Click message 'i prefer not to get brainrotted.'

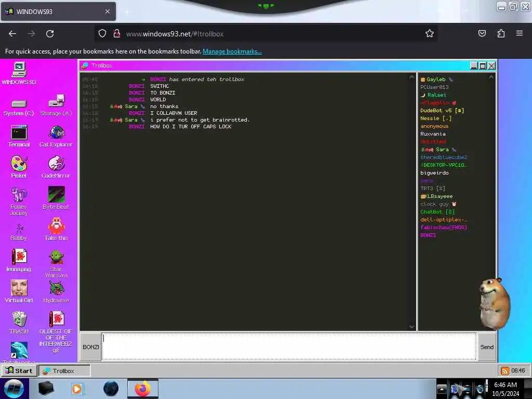point(200,120)
